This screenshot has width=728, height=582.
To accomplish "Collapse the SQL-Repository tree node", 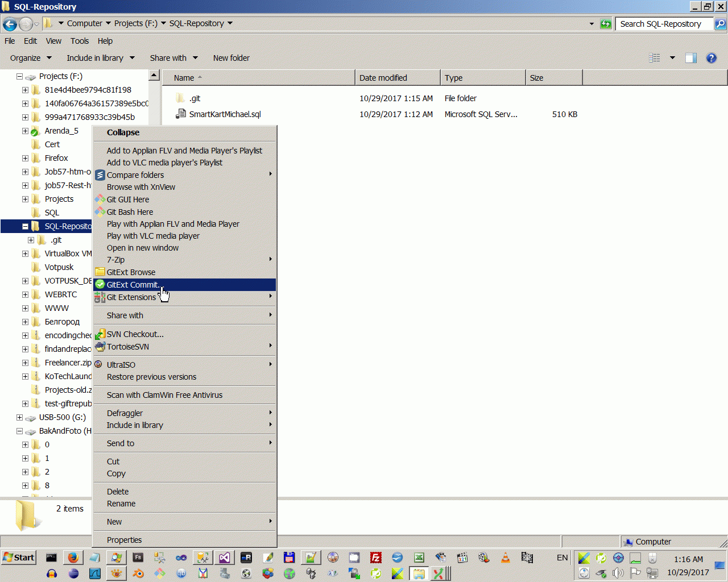I will coord(25,226).
